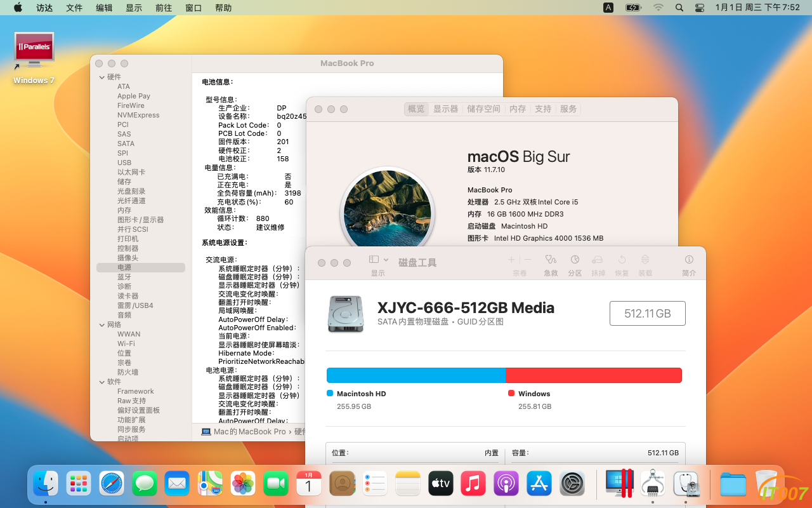Open the 前往 menu in the menu bar
Screen dimensions: 812x508
click(x=164, y=8)
